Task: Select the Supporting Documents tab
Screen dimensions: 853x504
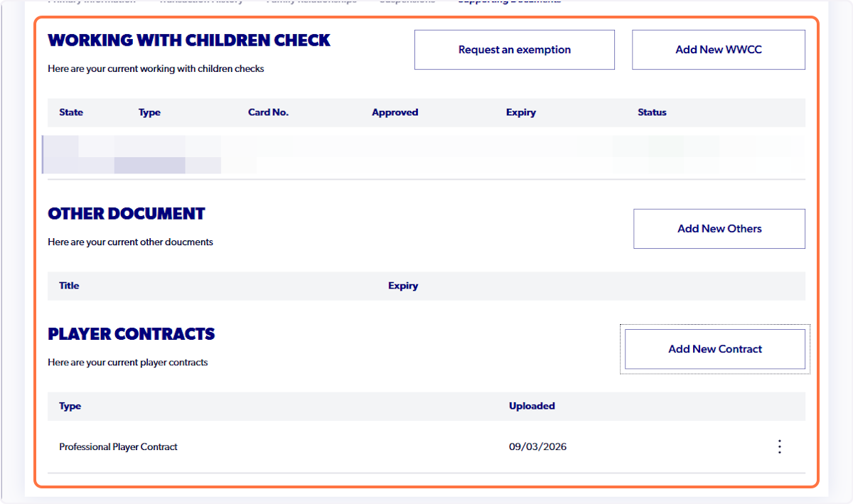Action: coord(509,1)
